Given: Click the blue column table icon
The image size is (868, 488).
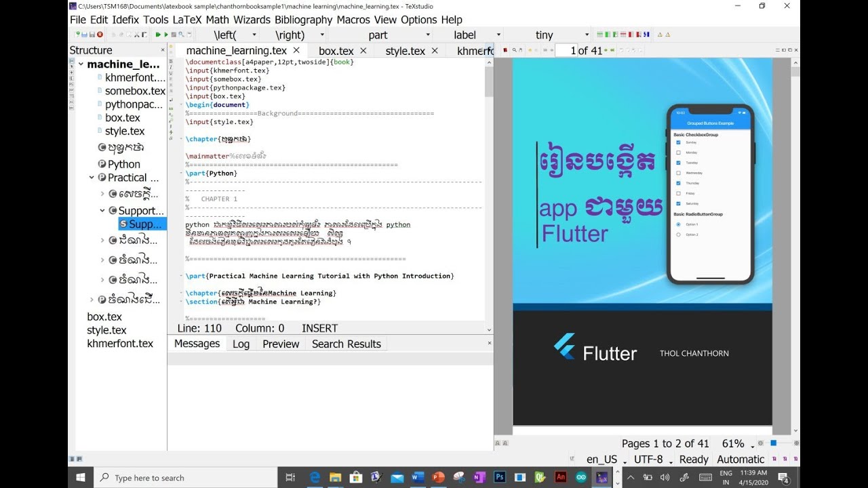Looking at the screenshot, I should pyautogui.click(x=646, y=35).
